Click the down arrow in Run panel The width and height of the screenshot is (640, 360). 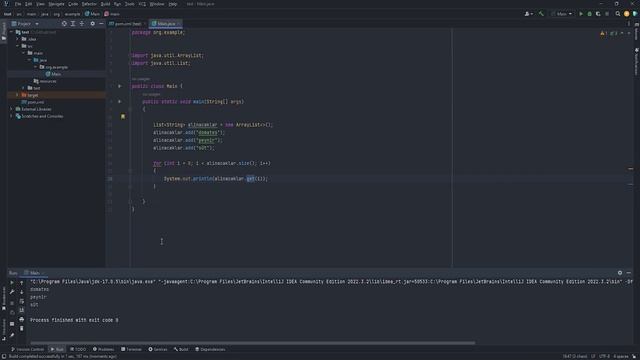(22, 292)
